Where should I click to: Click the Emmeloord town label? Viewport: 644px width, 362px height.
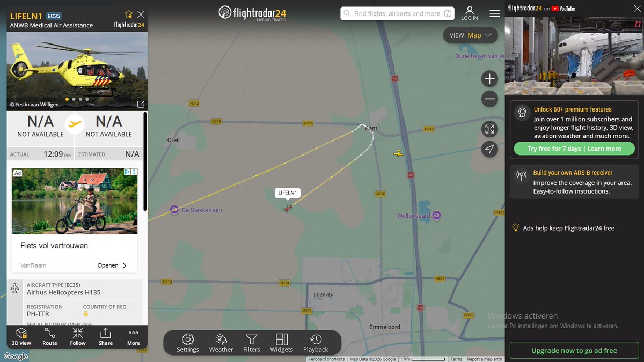point(385,327)
